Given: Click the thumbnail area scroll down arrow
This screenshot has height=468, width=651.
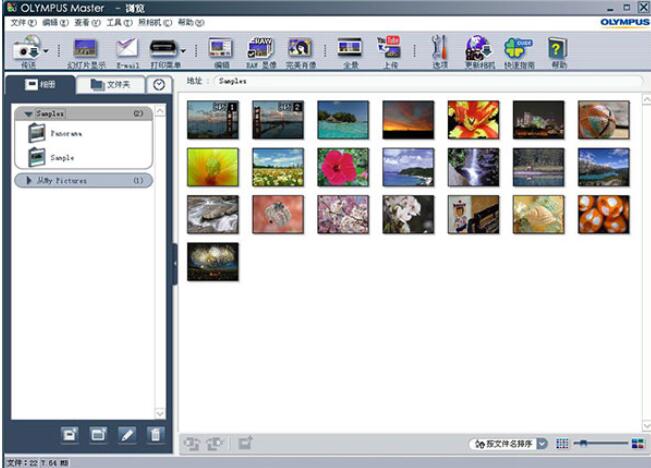Looking at the screenshot, I should coord(646,426).
